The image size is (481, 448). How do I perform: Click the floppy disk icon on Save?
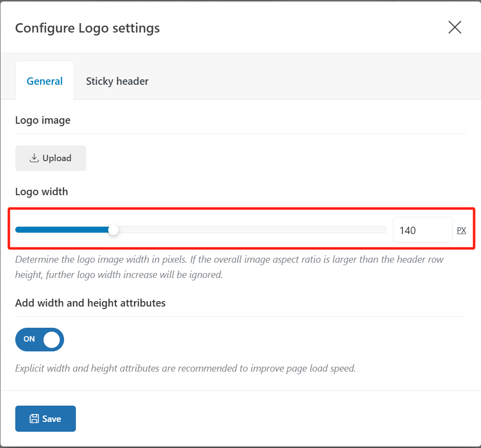pyautogui.click(x=34, y=419)
